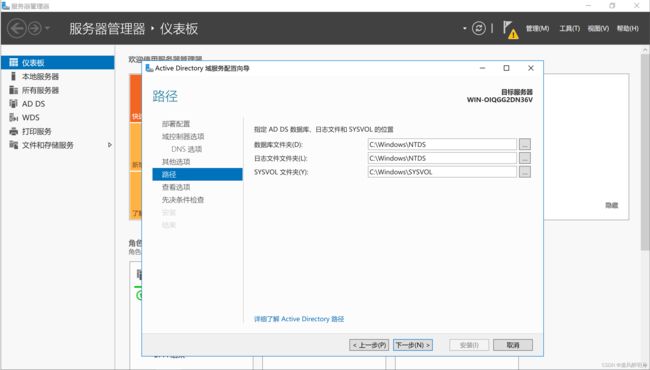This screenshot has height=370, width=650.
Task: Go back with the Server Manager back arrow
Action: pyautogui.click(x=17, y=29)
